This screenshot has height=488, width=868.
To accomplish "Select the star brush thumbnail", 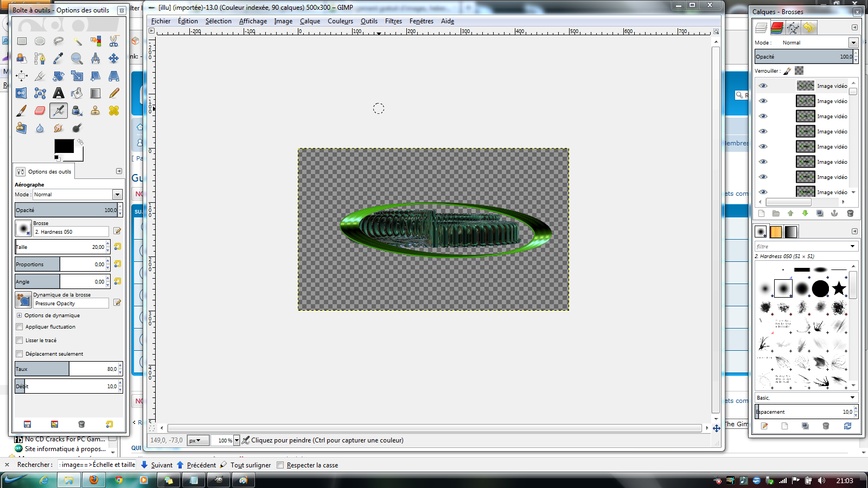I will [839, 288].
